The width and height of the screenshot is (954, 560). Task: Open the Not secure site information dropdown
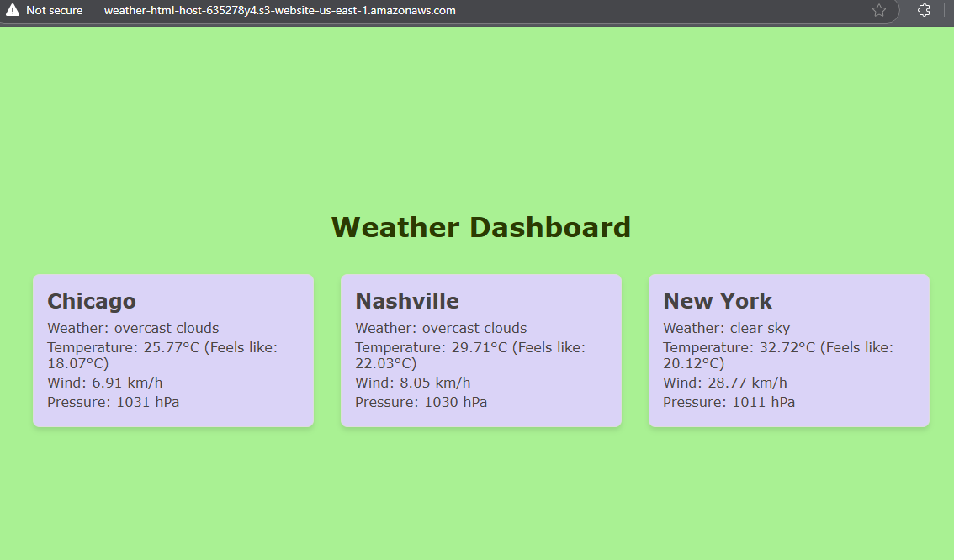pos(46,10)
